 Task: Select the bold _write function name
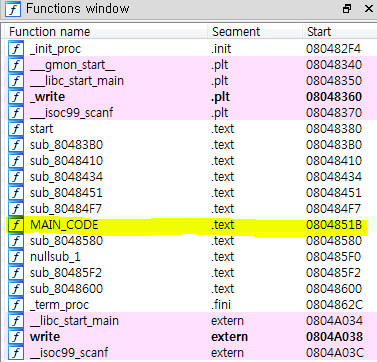47,97
